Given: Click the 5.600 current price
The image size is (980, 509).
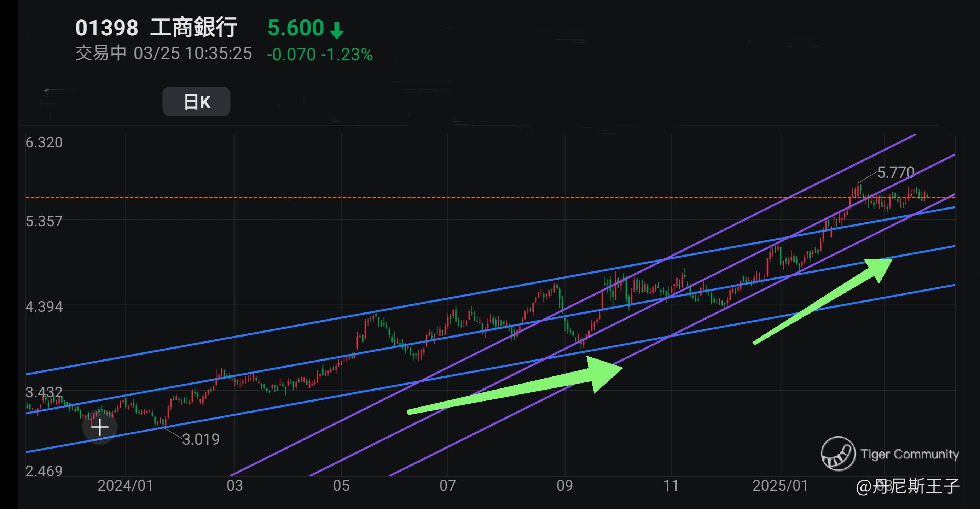Looking at the screenshot, I should tap(296, 28).
